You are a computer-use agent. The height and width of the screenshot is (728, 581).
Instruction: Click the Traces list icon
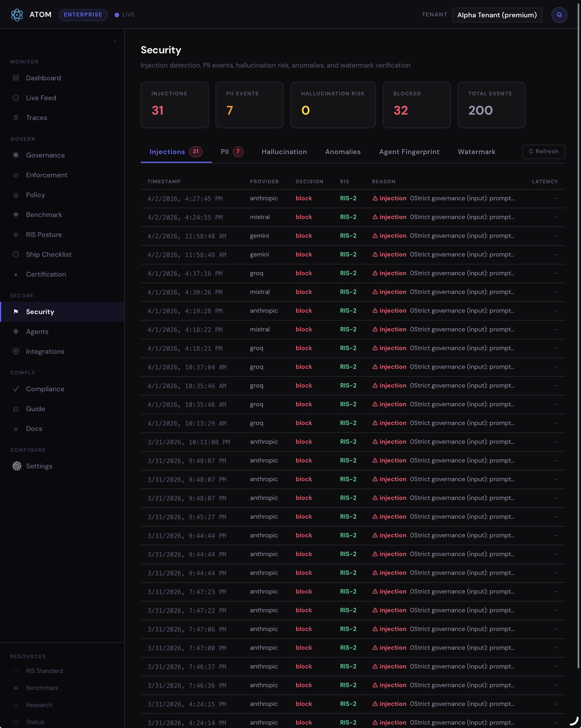click(16, 117)
